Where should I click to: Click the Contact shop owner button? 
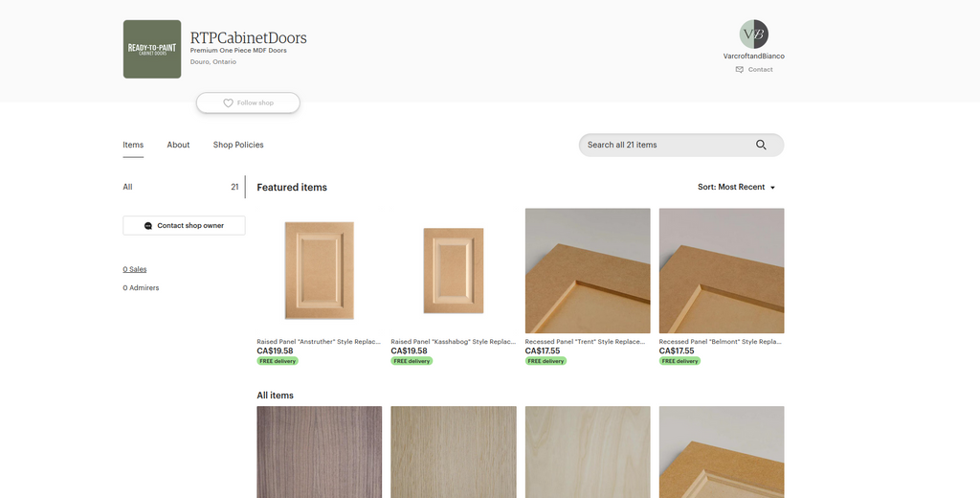(x=184, y=226)
